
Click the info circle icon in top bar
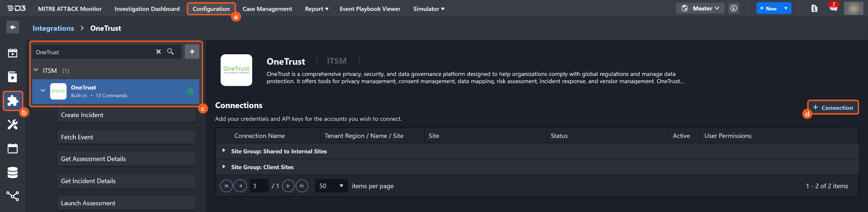(734, 8)
